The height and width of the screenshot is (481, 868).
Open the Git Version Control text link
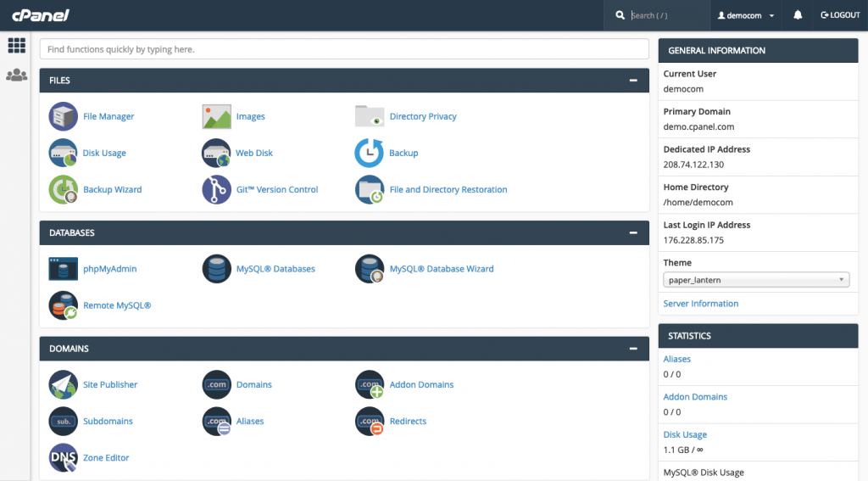click(277, 189)
